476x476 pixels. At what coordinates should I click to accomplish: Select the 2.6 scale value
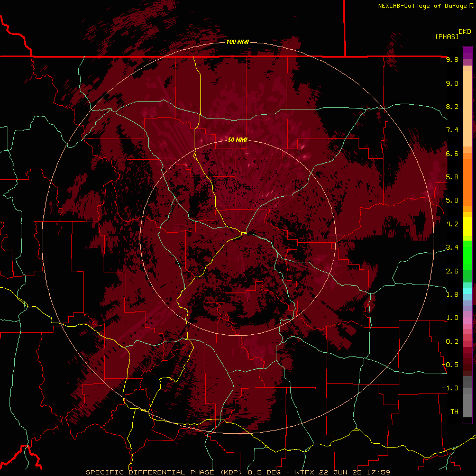[x=452, y=271]
